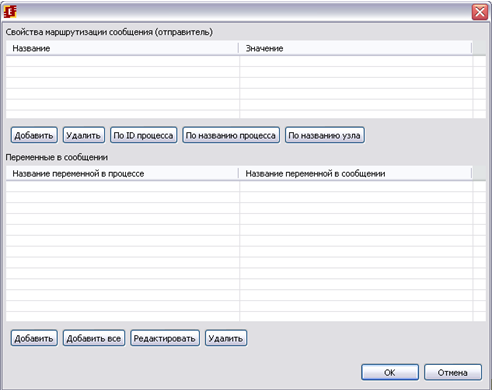Confirm dialog with OK button
The height and width of the screenshot is (390, 492).
pyautogui.click(x=390, y=372)
